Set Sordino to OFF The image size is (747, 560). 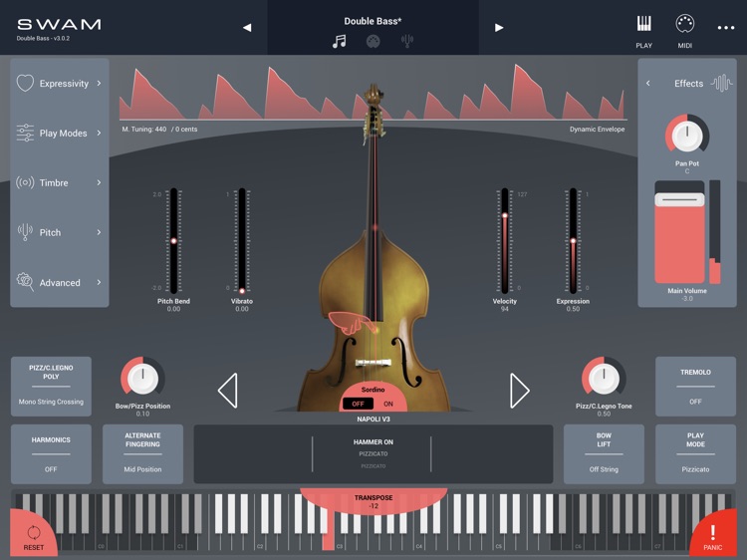click(358, 404)
